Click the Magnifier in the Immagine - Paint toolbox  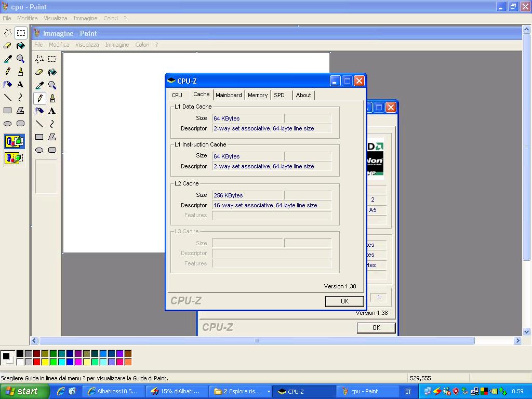click(52, 85)
